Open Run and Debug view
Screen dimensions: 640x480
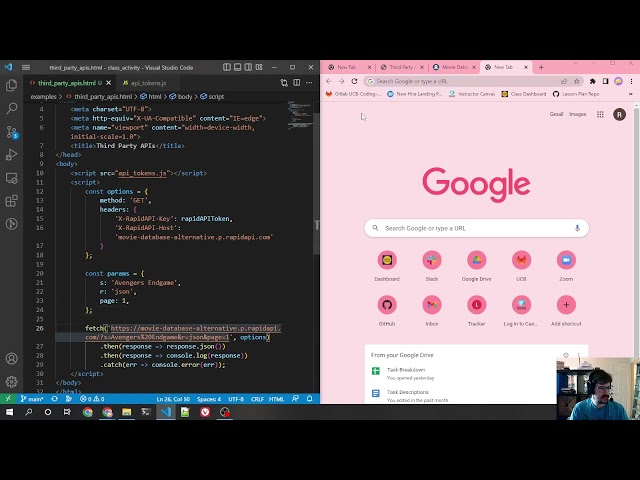[x=11, y=155]
